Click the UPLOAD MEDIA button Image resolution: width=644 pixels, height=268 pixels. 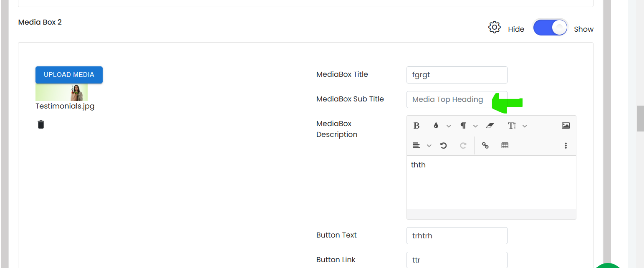(x=69, y=75)
